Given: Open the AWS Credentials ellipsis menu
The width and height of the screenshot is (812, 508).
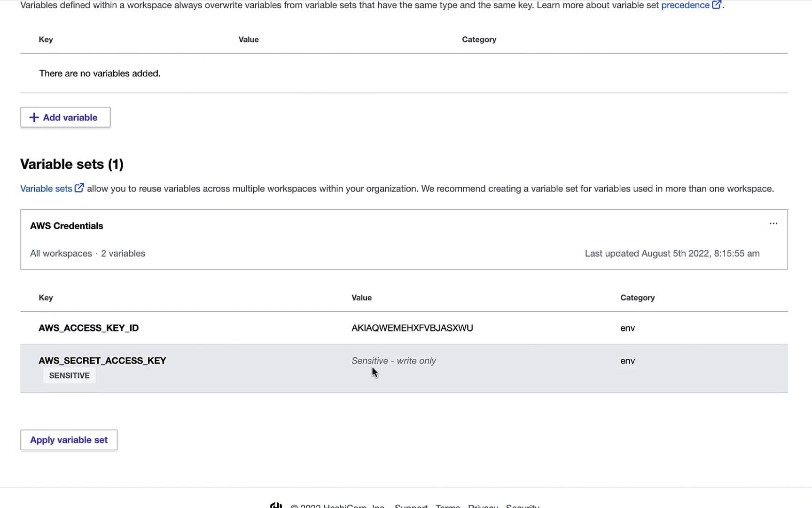Looking at the screenshot, I should (x=773, y=223).
